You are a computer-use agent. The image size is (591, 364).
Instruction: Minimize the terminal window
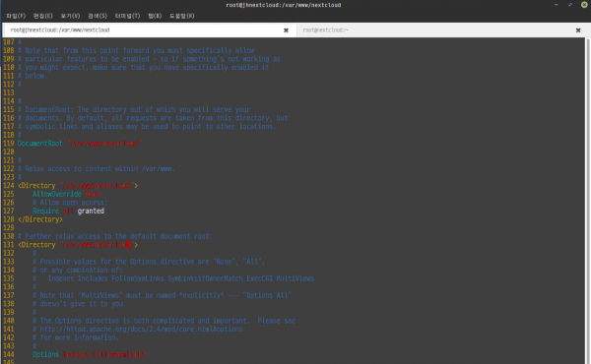556,5
